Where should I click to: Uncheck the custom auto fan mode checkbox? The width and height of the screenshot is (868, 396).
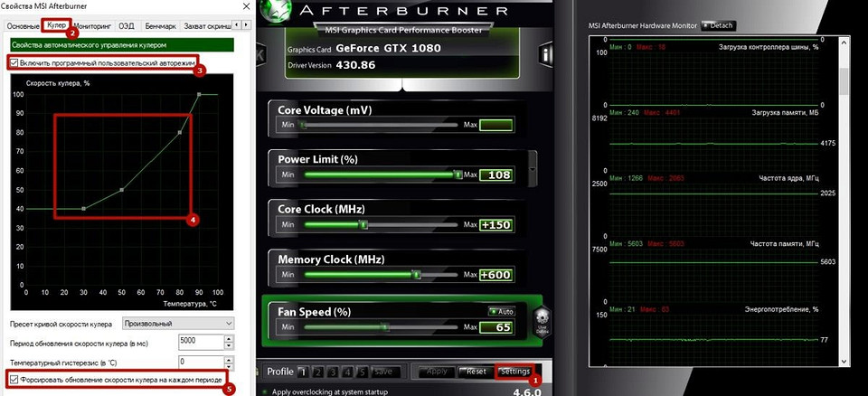(x=13, y=63)
